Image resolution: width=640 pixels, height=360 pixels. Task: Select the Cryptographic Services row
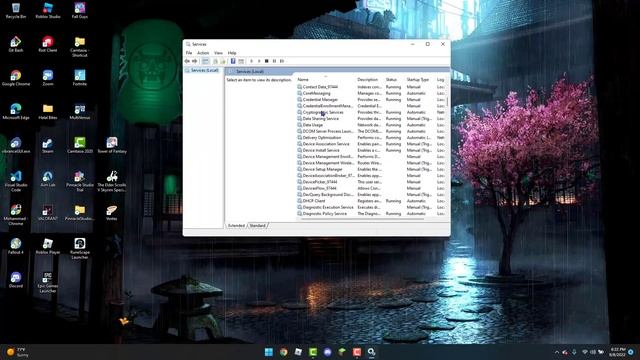pyautogui.click(x=370, y=112)
